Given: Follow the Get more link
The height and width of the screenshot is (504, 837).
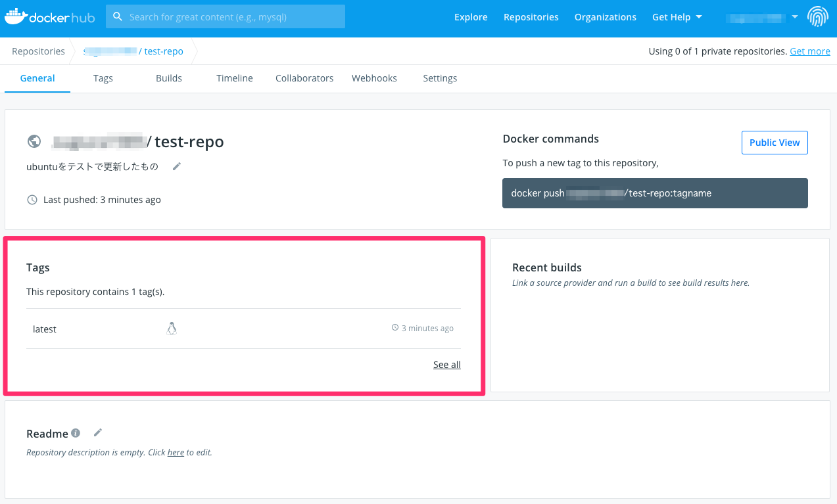Looking at the screenshot, I should coord(810,51).
